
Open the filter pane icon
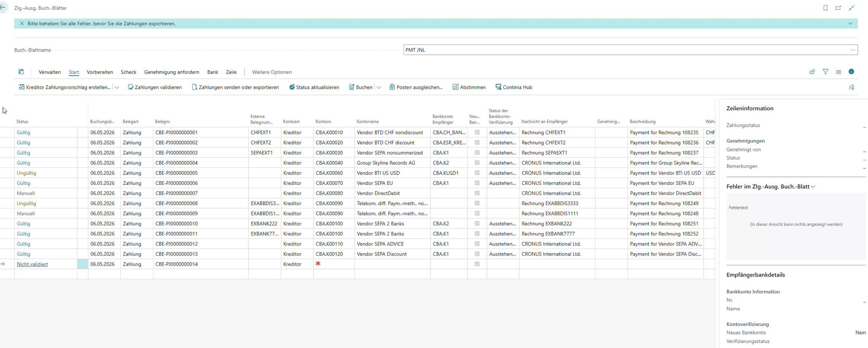click(x=825, y=72)
